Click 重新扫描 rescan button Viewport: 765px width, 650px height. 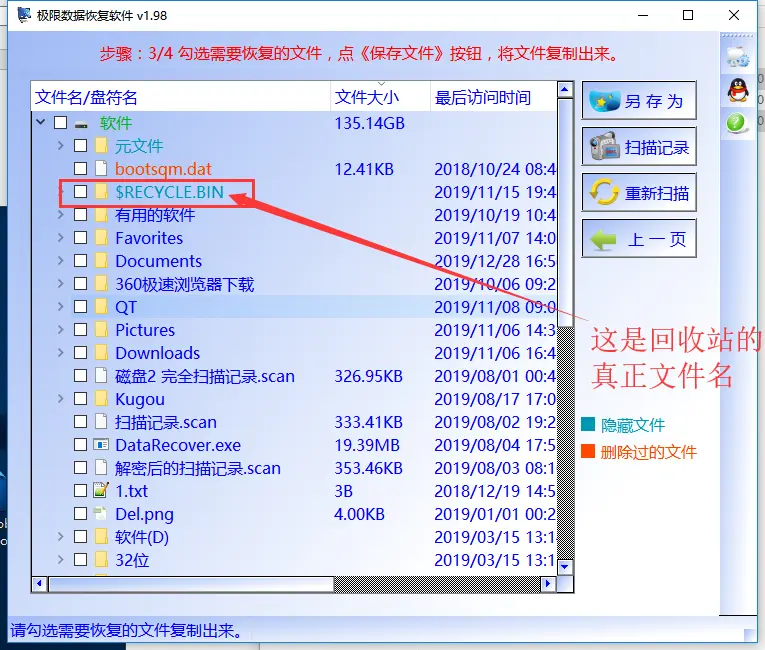639,192
